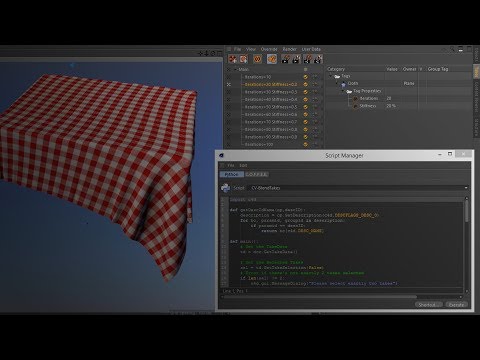Switch to the C.O.F.F.E.E. tab
Image resolution: width=480 pixels, height=360 pixels.
pyautogui.click(x=257, y=175)
